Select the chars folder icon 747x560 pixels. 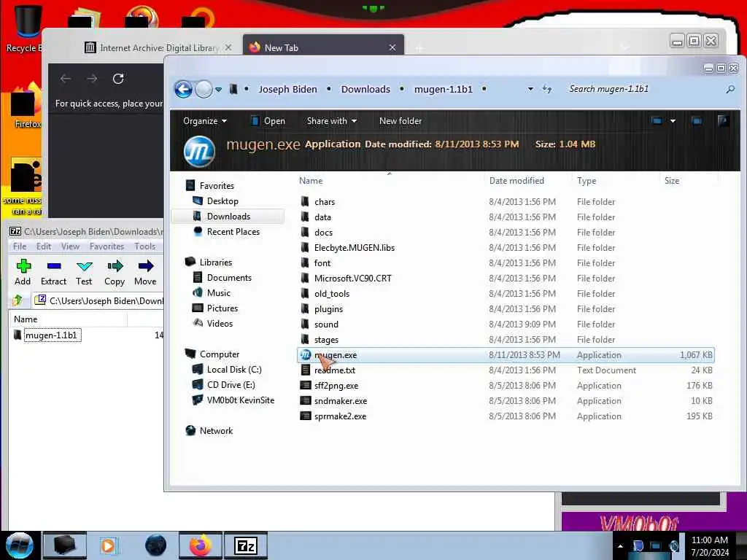tap(305, 201)
